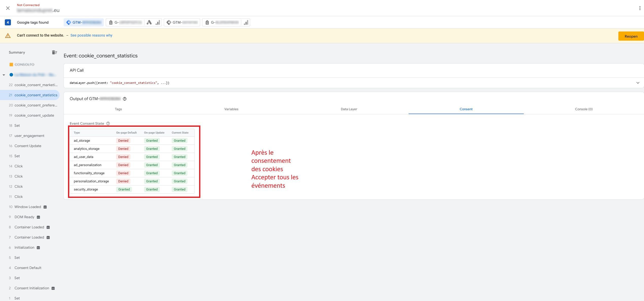Open the Data Layer tab

pos(349,109)
